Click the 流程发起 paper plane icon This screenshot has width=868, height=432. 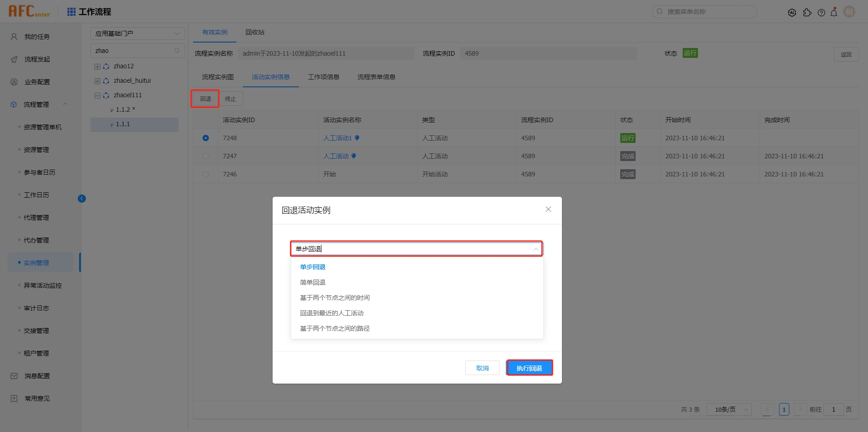click(x=13, y=59)
